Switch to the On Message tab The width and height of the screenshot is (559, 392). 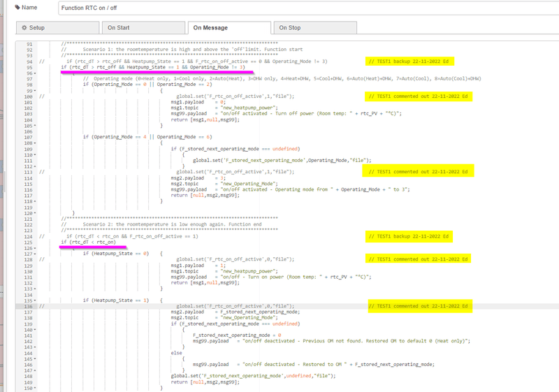tap(215, 28)
